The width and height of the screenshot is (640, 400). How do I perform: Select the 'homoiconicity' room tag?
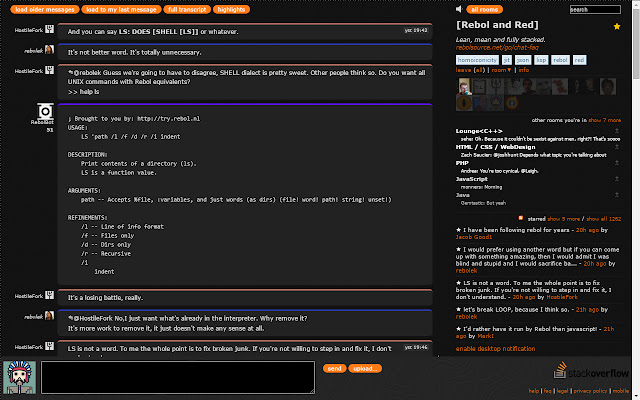(x=477, y=60)
